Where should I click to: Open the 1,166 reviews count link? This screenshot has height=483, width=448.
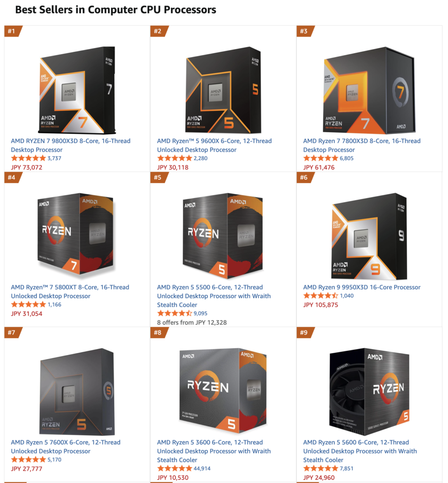tap(55, 305)
